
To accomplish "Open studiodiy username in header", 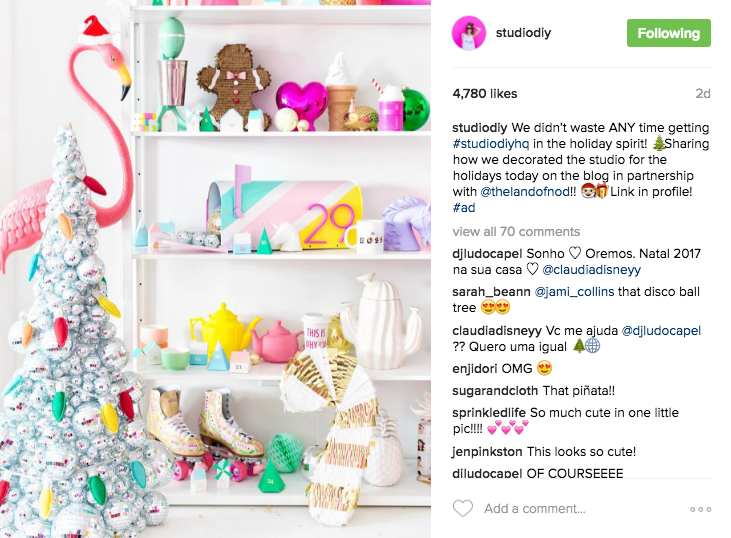I will click(x=523, y=33).
